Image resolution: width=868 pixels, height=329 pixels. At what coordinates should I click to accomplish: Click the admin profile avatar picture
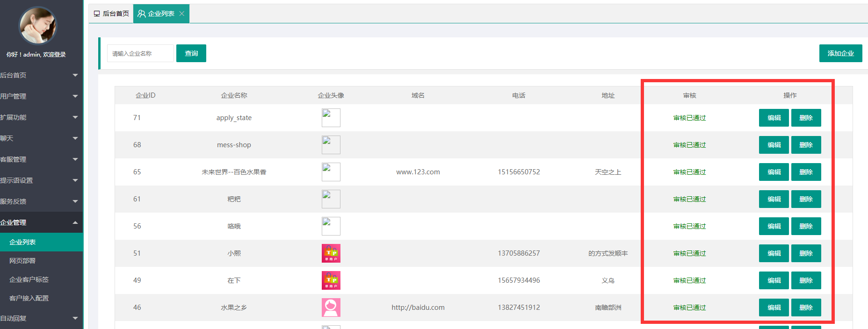point(37,26)
